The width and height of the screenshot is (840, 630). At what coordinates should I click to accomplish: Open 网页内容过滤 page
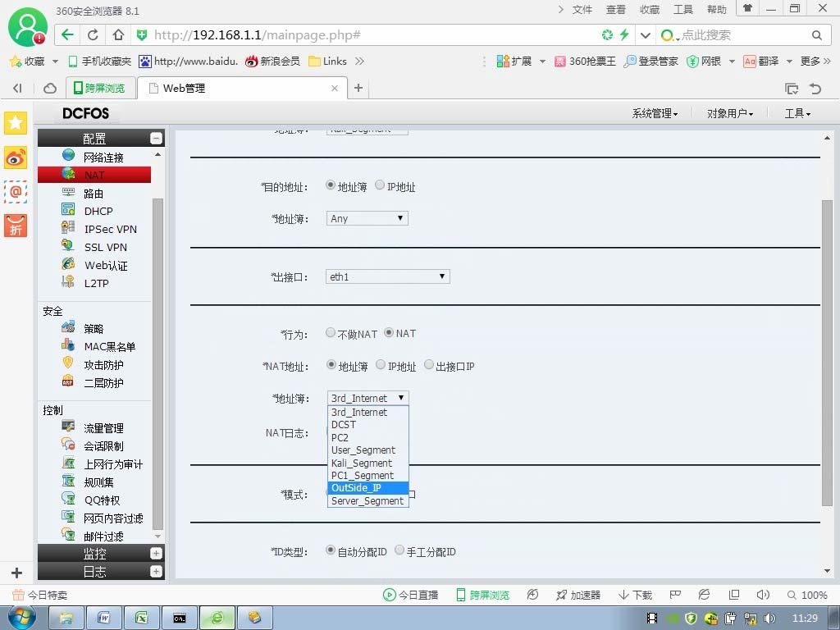tap(113, 518)
